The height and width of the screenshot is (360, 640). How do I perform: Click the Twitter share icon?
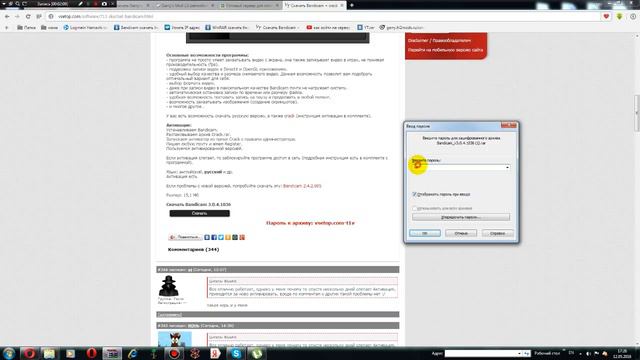(x=221, y=237)
